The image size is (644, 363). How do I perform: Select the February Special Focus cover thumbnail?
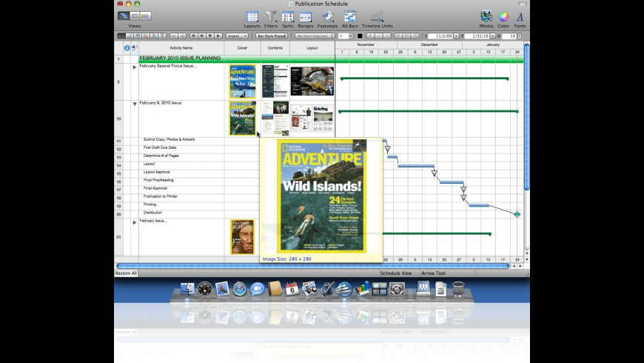tap(242, 81)
